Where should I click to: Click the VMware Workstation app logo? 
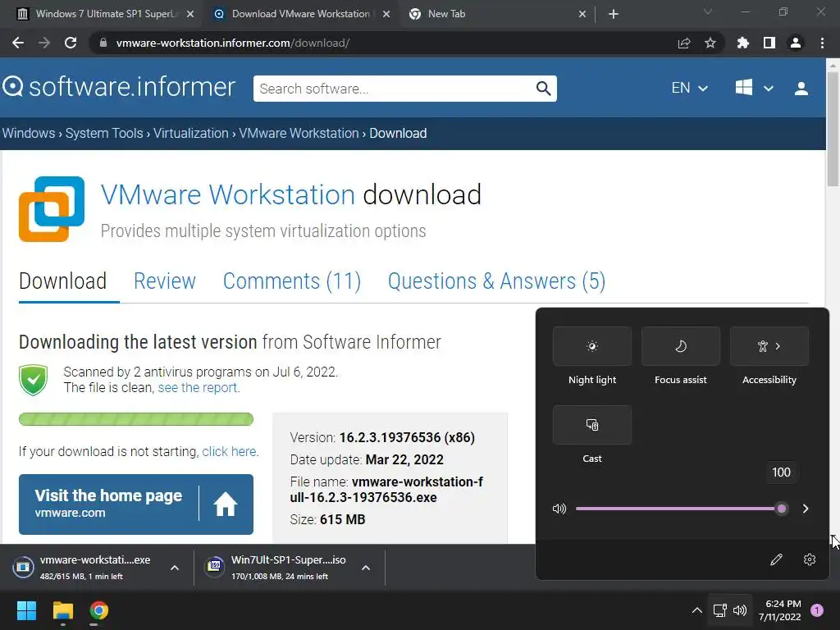(x=52, y=209)
